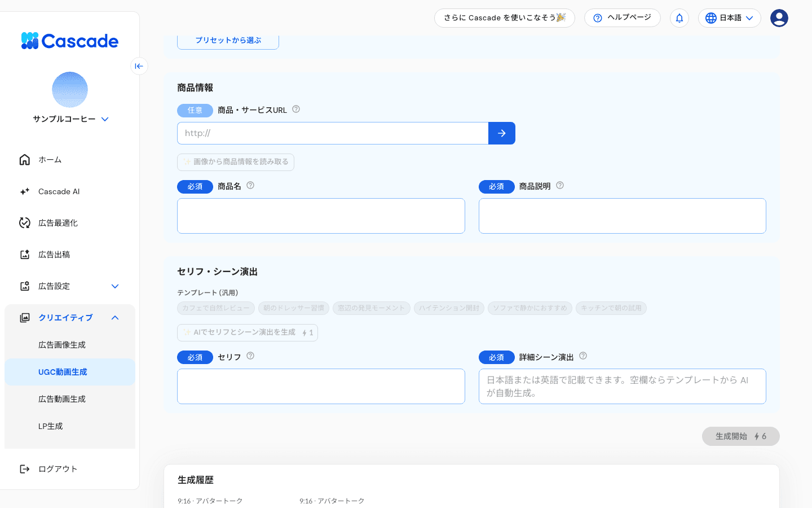The image size is (812, 508).
Task: Click the http:// URL input field
Action: pos(333,133)
